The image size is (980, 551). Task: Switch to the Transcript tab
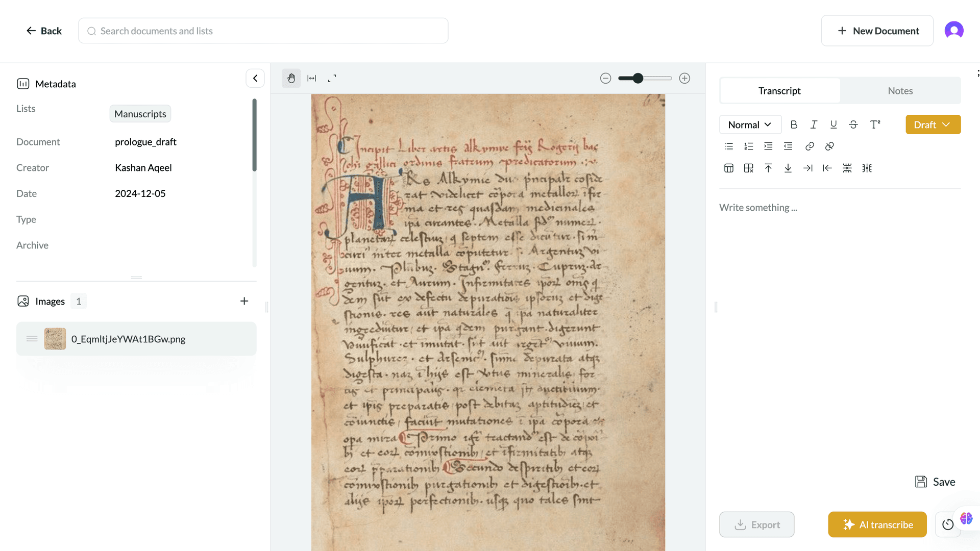pos(779,91)
